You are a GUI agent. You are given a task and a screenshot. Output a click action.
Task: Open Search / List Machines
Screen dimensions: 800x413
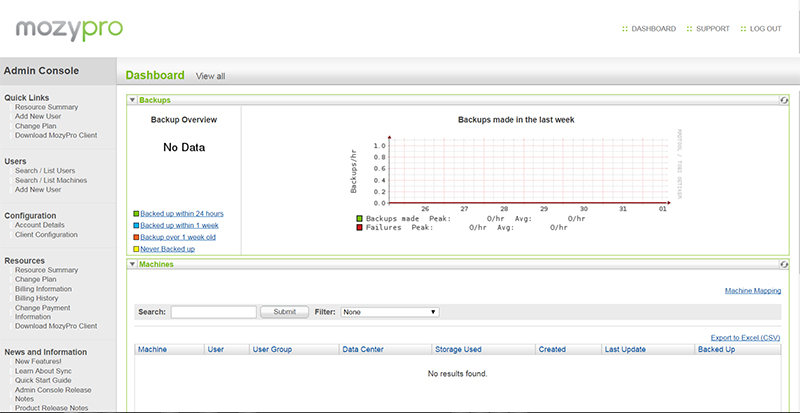click(x=51, y=180)
